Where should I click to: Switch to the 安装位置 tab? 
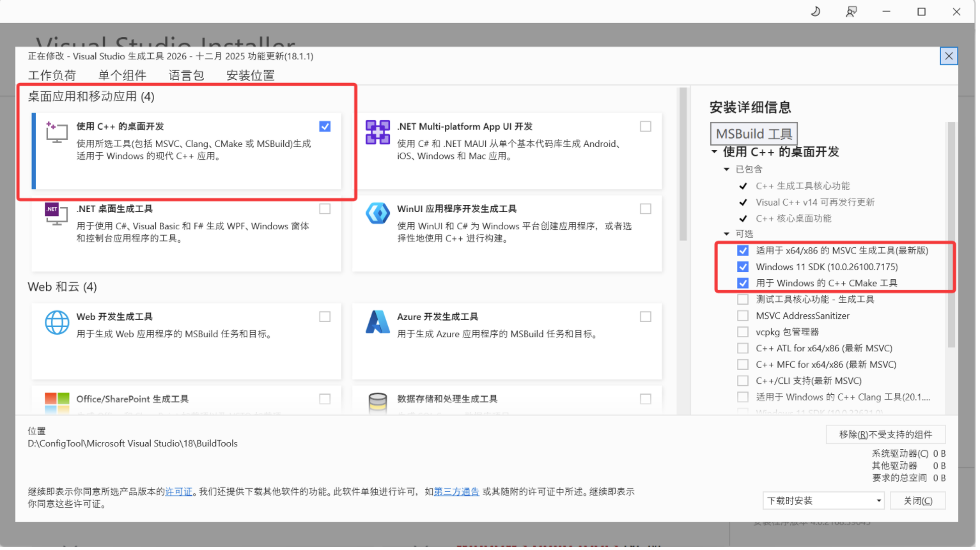coord(251,75)
